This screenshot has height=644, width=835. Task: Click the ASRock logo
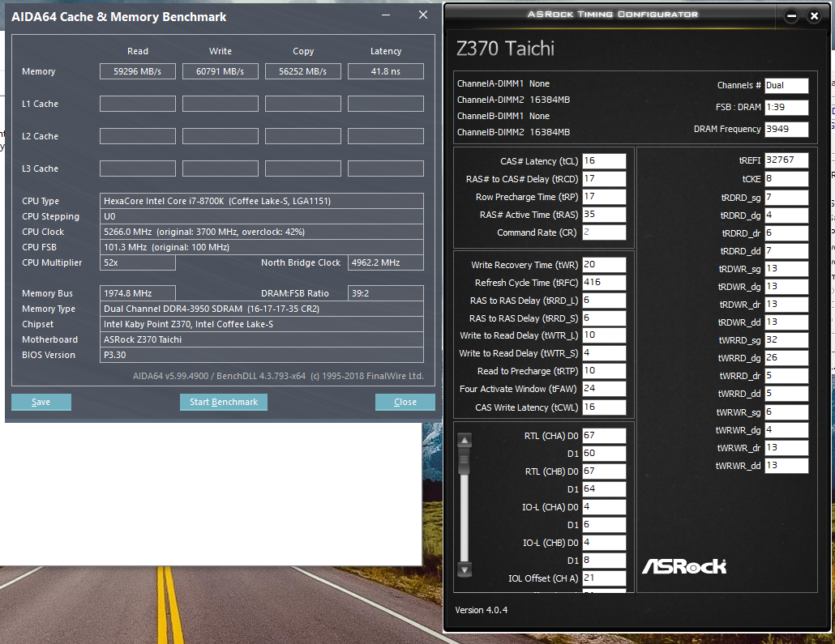pos(684,566)
